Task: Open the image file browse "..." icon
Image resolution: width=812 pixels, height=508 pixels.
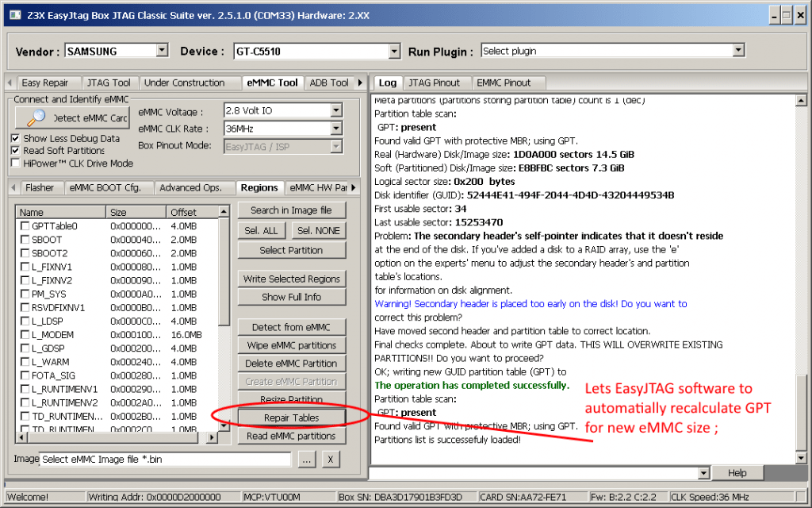Action: 307,459
